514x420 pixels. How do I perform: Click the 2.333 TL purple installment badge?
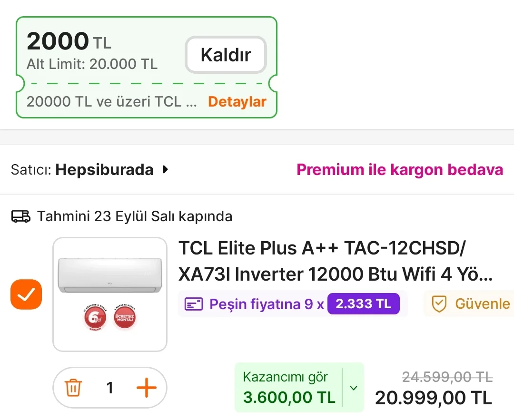(x=363, y=303)
